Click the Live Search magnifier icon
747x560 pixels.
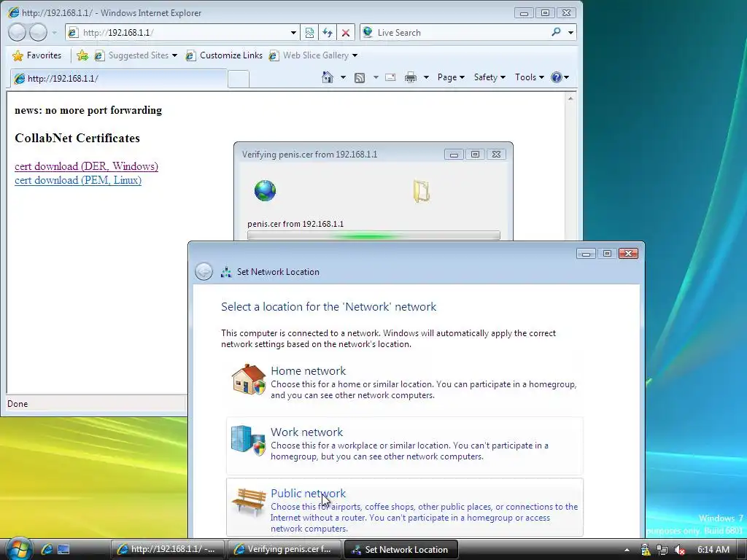tap(556, 32)
